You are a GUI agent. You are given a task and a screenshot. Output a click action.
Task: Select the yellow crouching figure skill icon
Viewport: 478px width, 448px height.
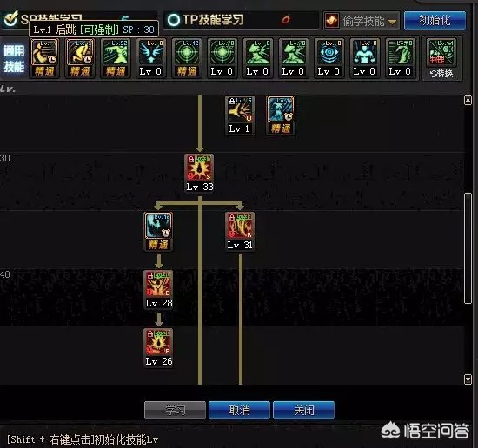point(80,52)
